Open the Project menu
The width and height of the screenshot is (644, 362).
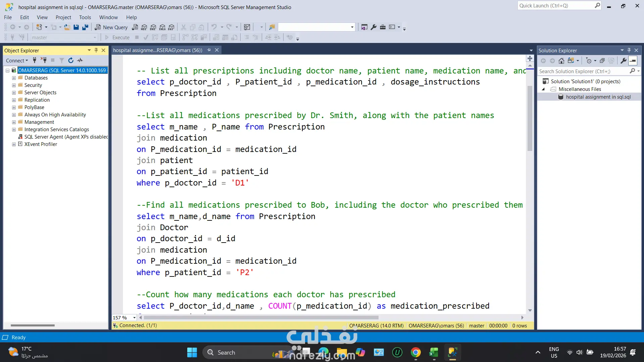pos(63,17)
